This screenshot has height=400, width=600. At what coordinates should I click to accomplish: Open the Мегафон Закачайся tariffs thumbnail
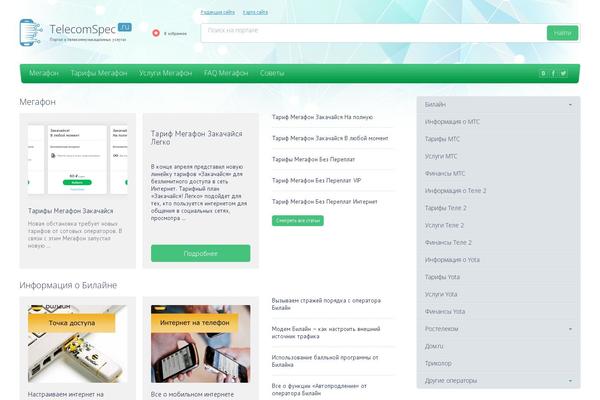pyautogui.click(x=78, y=159)
